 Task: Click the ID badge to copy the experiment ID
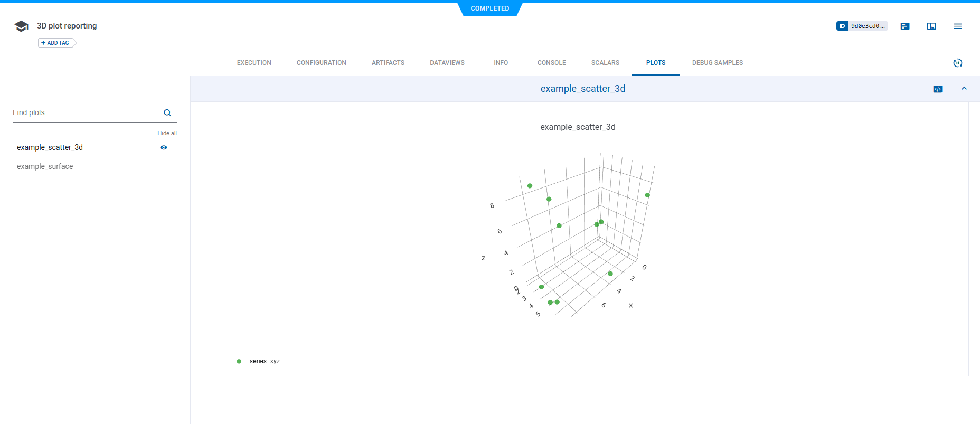(x=861, y=26)
